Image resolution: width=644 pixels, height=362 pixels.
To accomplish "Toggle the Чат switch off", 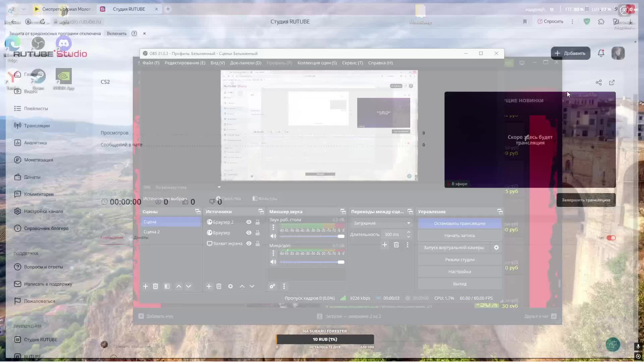I will pos(611,238).
